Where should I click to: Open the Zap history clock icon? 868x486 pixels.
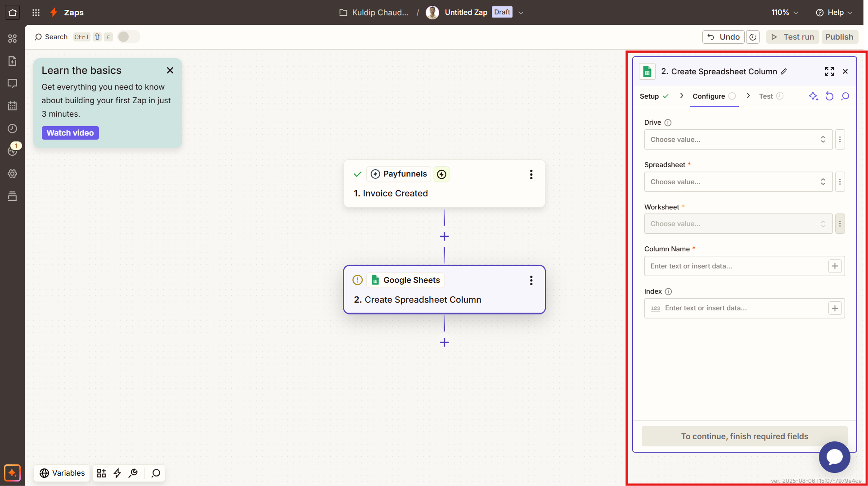(x=13, y=128)
